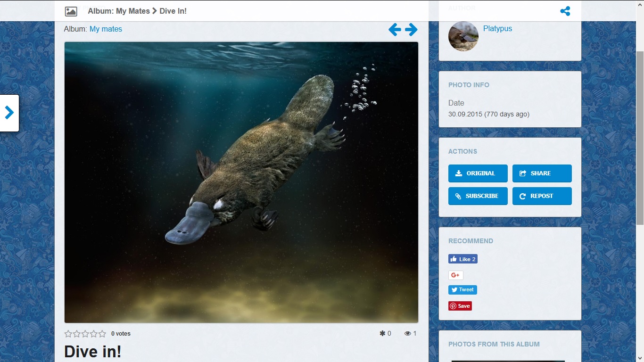
Task: Click the favorites asterisk counter icon
Action: coord(382,334)
